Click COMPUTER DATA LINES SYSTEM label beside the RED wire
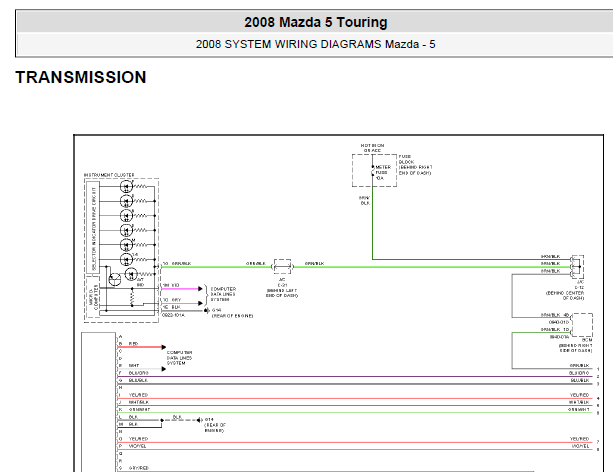This screenshot has height=472, width=613. (x=179, y=358)
